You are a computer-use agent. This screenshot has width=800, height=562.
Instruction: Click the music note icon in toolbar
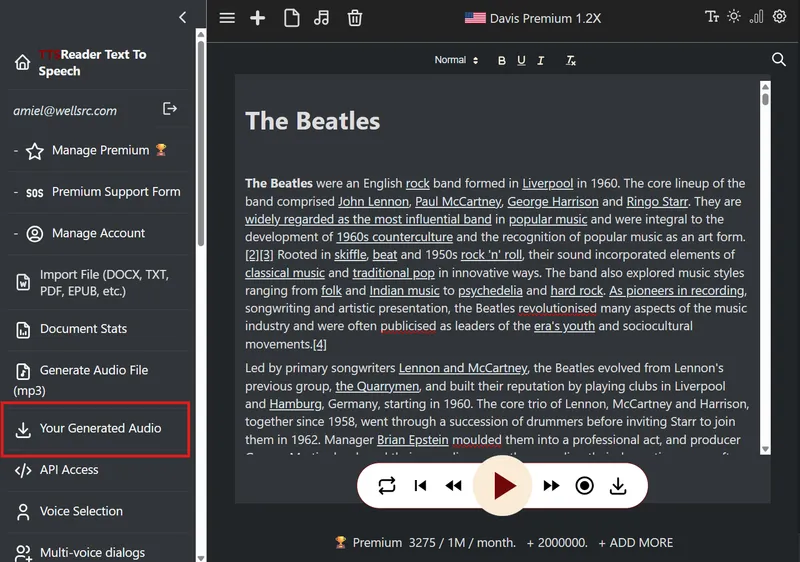pos(321,18)
